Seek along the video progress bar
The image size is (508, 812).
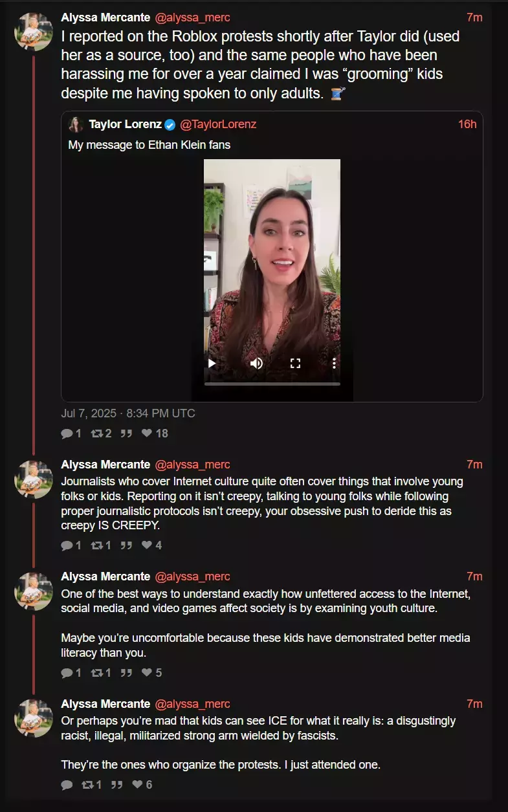272,384
